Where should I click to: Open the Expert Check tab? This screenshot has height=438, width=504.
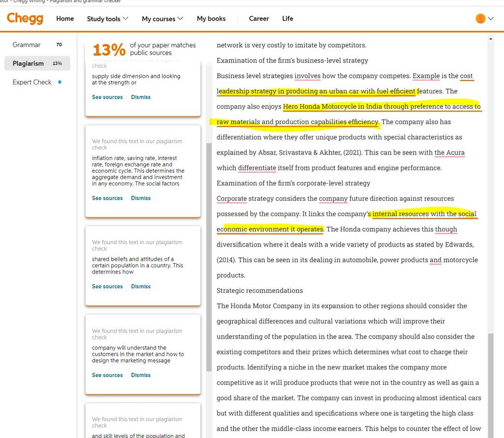[37, 82]
